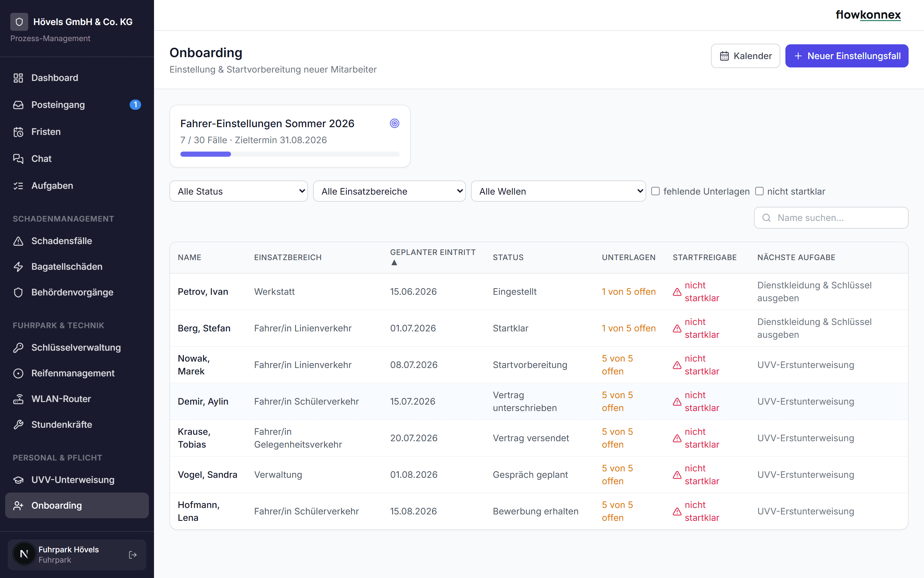Enable the fehlende Unterlagen checkbox
The width and height of the screenshot is (924, 578).
(x=655, y=191)
